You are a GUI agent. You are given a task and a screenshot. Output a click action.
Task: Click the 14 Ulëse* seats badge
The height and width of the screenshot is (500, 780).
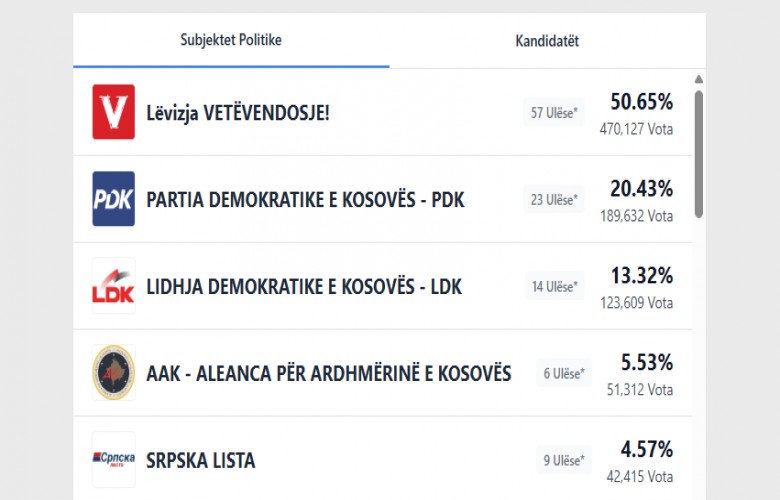554,287
